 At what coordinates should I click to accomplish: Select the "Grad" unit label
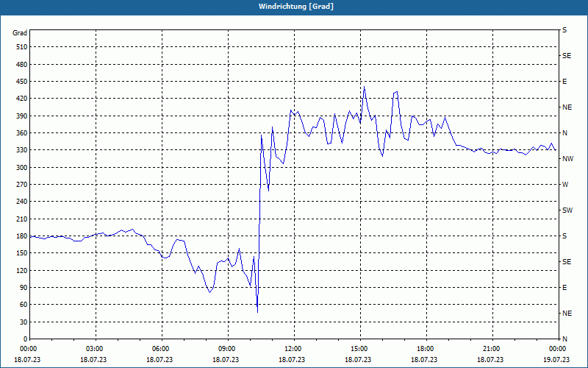pyautogui.click(x=20, y=33)
